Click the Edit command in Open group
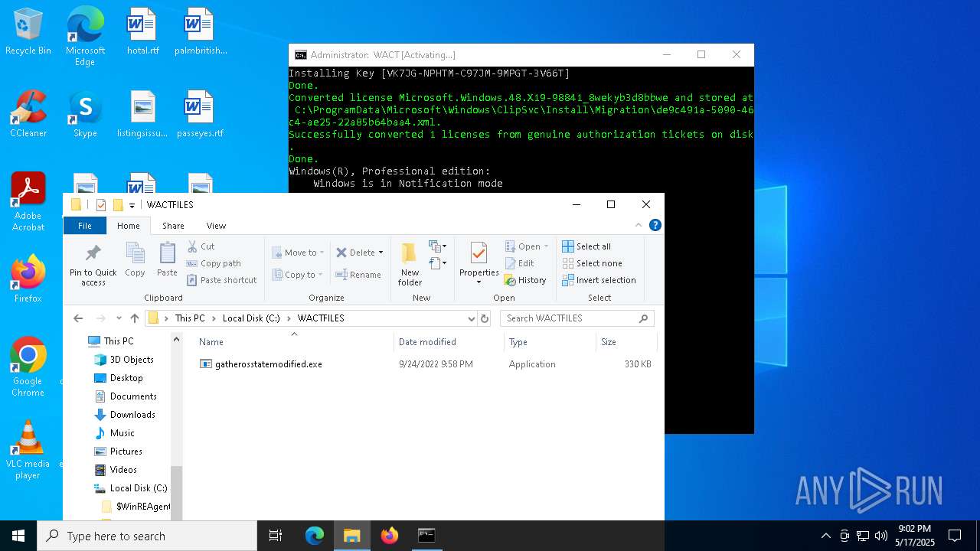Screen dimensions: 980x551 519,263
